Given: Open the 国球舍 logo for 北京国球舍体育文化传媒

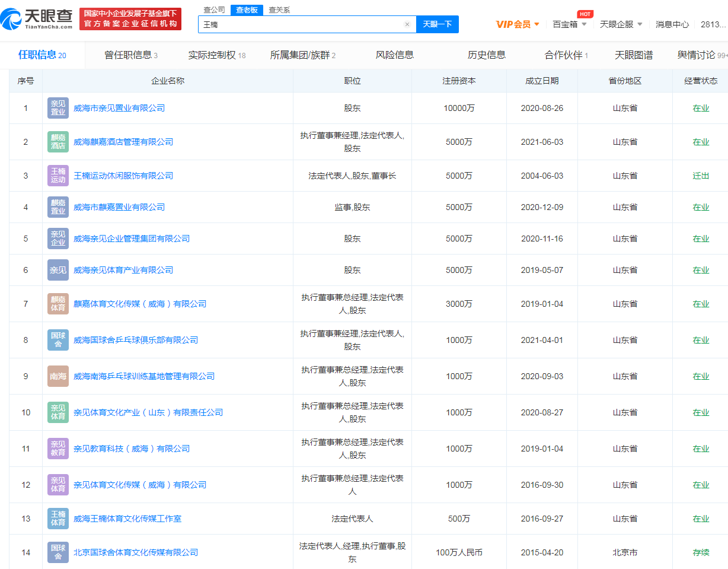Looking at the screenshot, I should pos(58,552).
